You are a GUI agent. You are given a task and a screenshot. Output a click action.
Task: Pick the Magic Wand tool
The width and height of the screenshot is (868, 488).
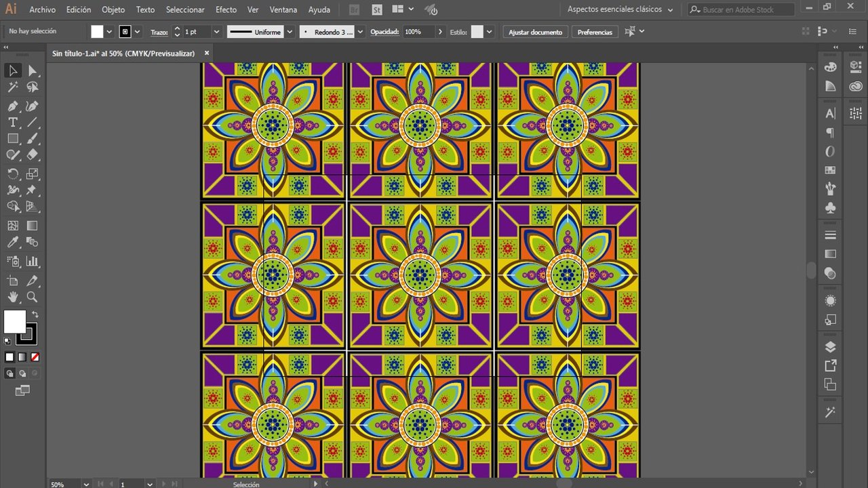[13, 87]
